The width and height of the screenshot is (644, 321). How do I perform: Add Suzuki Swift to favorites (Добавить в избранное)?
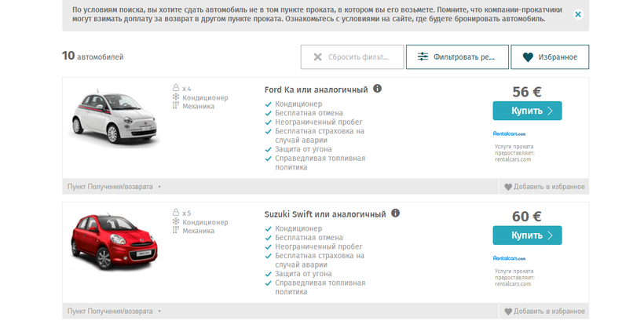(x=544, y=311)
